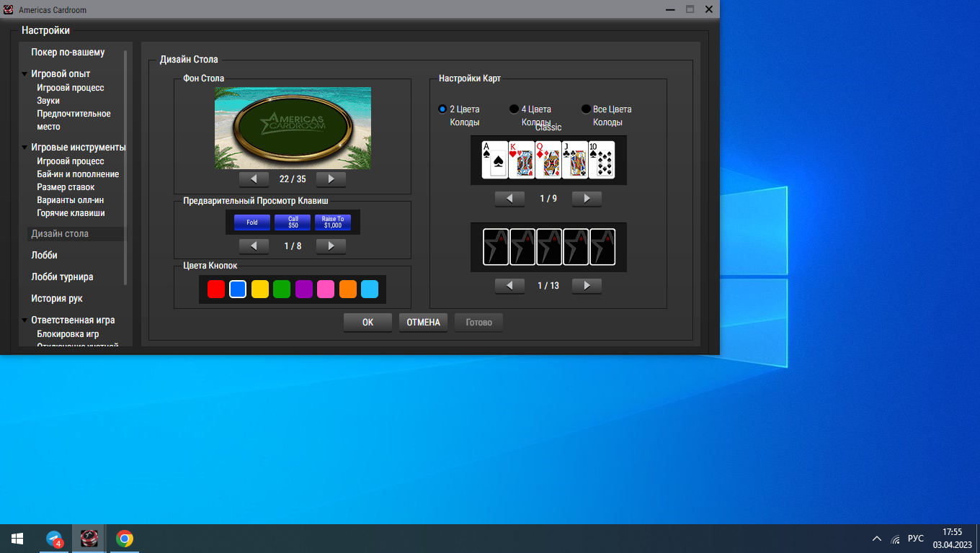The height and width of the screenshot is (553, 980).
Task: Click the beach table background thumbnail
Action: (293, 128)
